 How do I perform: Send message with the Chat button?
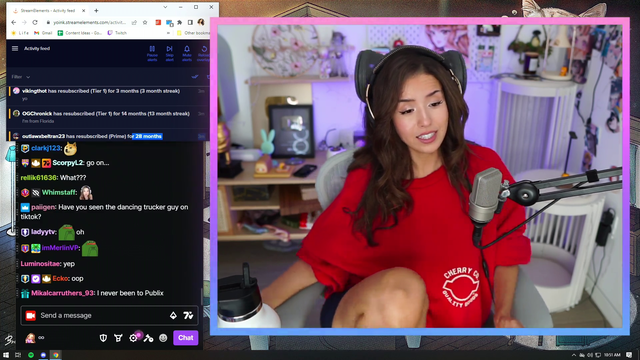pos(186,338)
